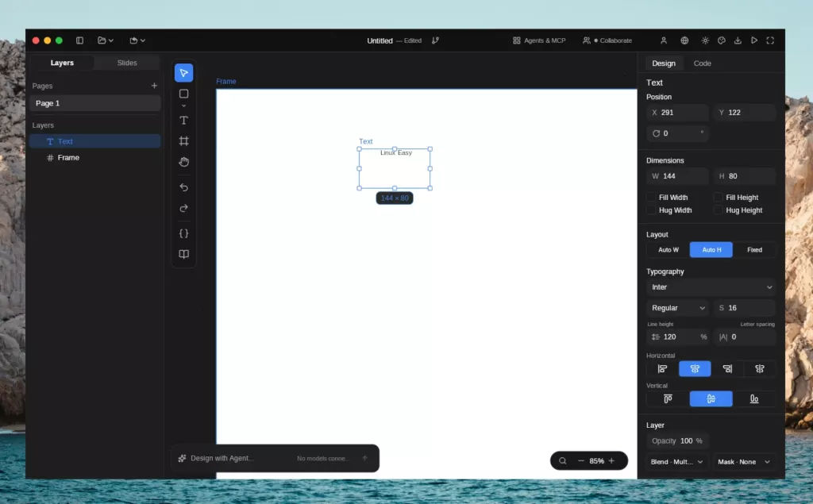Switch to the Design tab
Image resolution: width=813 pixels, height=504 pixels.
664,63
